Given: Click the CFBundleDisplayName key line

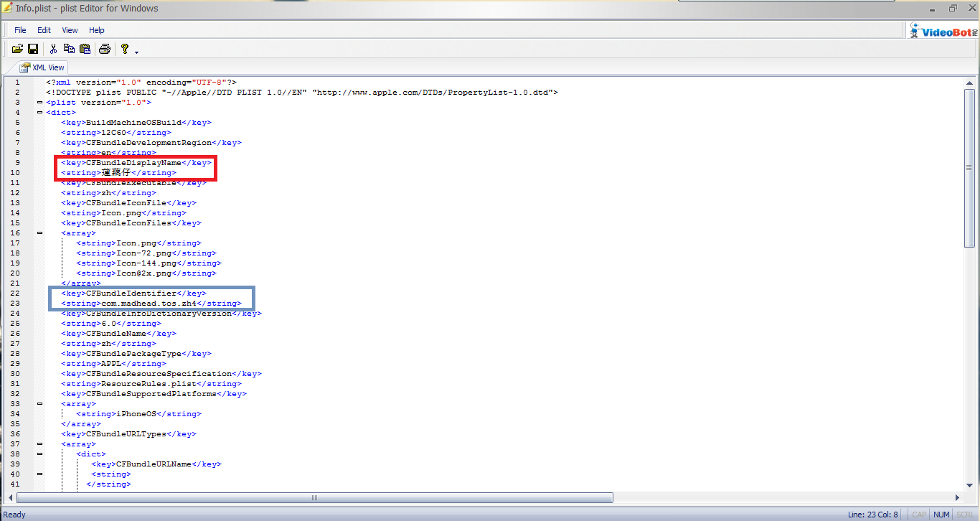Looking at the screenshot, I should pyautogui.click(x=136, y=163).
